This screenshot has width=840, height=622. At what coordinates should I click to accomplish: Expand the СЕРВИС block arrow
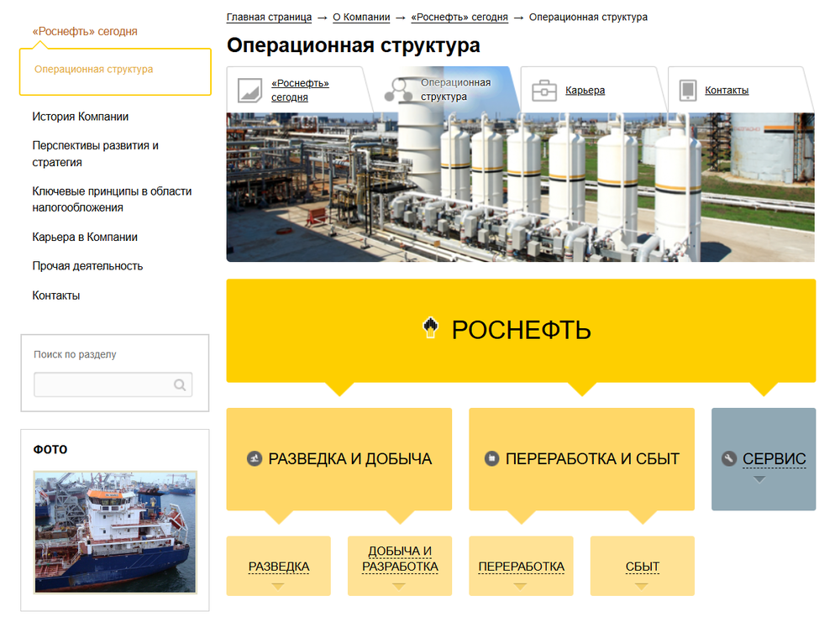[x=759, y=479]
